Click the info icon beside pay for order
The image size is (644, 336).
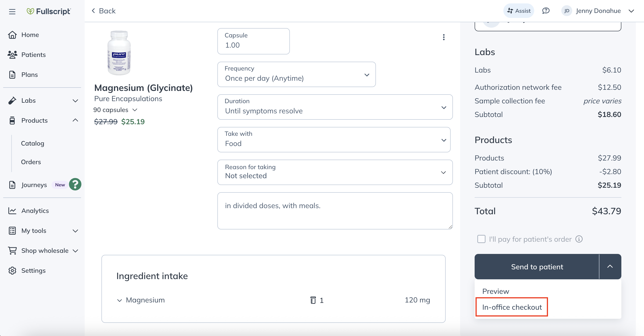pos(579,239)
